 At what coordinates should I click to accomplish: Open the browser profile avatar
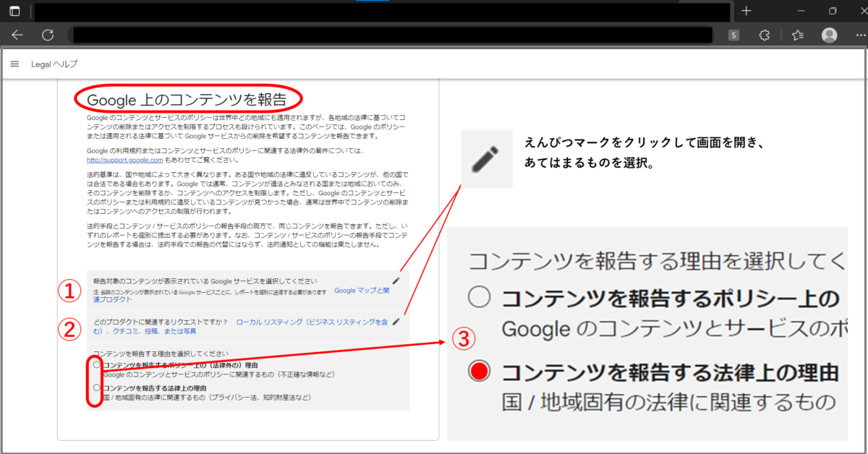(829, 35)
